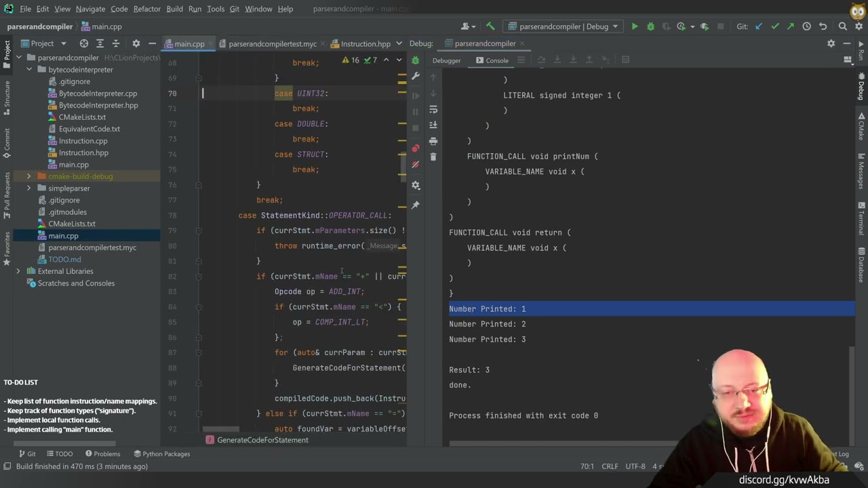This screenshot has width=868, height=488.
Task: Close the main.cpp editor tab
Action: click(212, 44)
